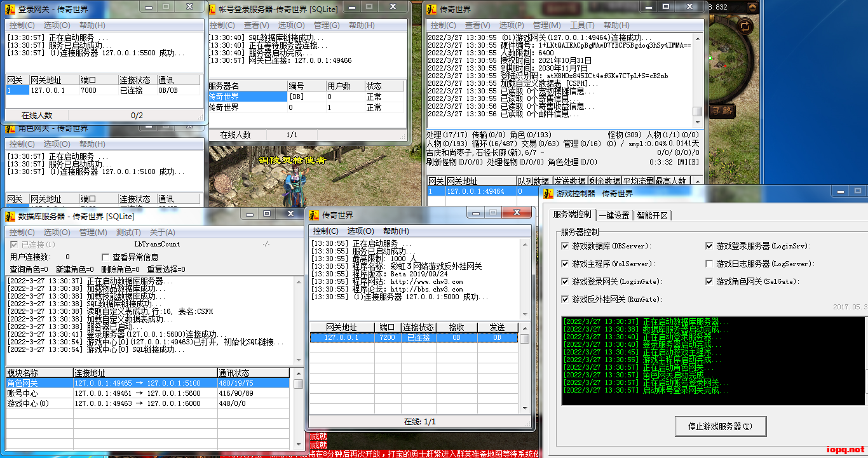Click the 最高人数 column header
The height and width of the screenshot is (458, 868).
[x=672, y=181]
